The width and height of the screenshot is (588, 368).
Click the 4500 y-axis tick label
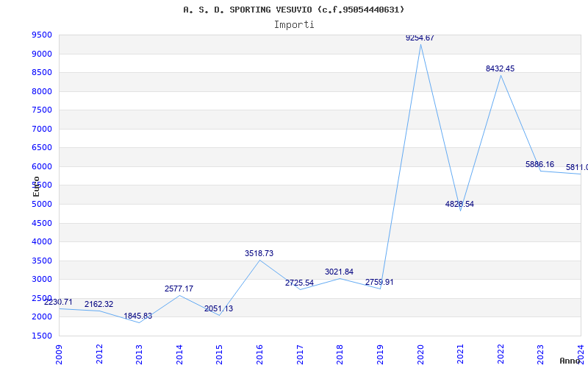tap(42, 224)
